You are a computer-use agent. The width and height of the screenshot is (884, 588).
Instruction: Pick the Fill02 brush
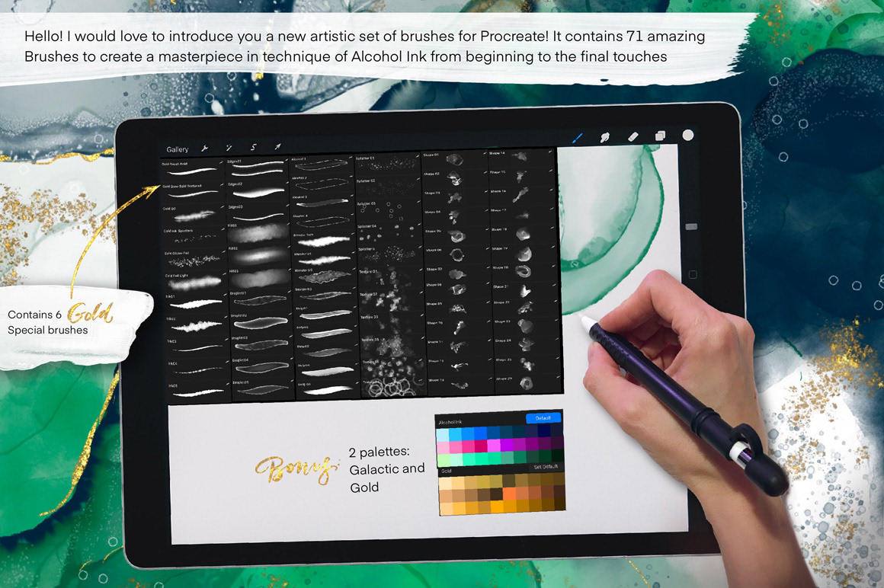259,256
